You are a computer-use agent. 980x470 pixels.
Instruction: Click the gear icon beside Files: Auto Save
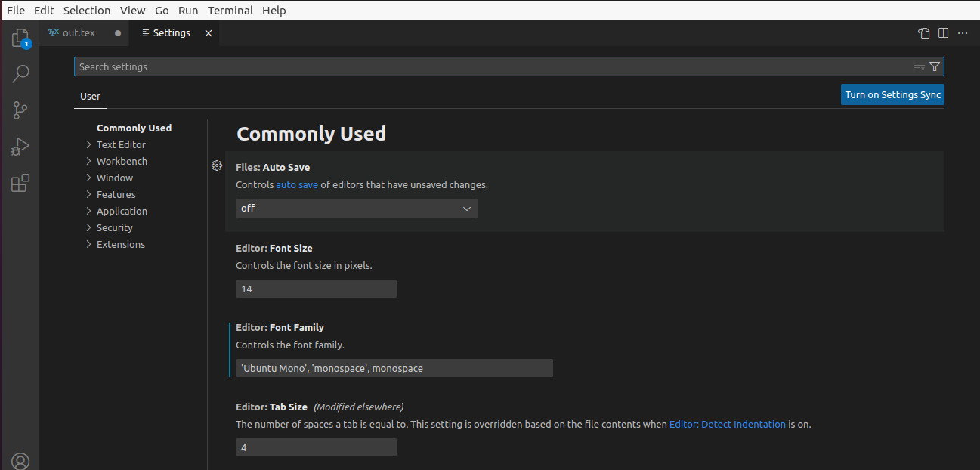(x=217, y=165)
